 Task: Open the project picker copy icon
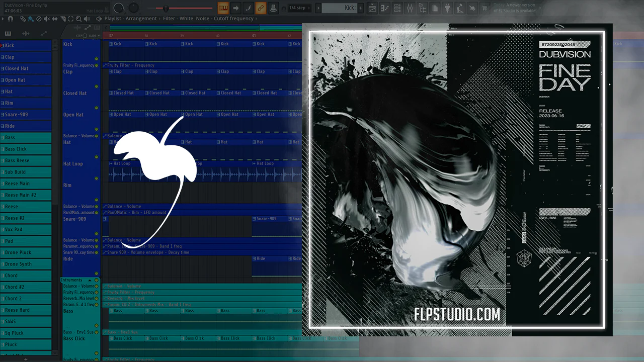pyautogui.click(x=435, y=8)
